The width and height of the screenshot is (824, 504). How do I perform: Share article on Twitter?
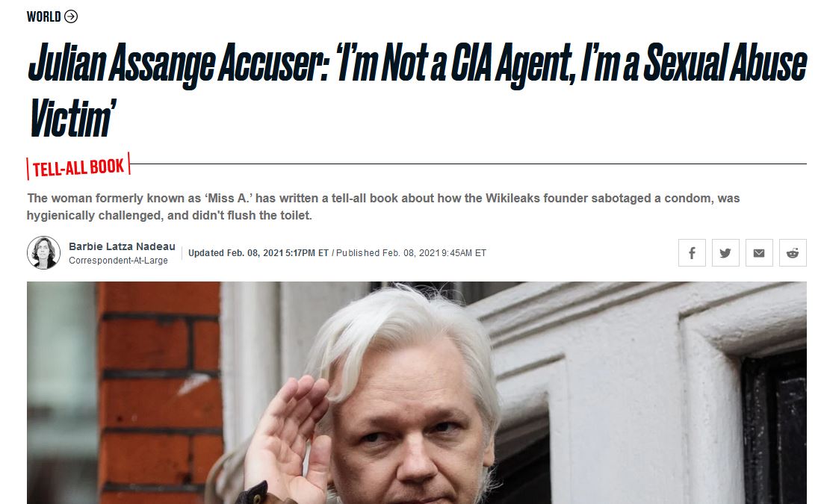click(x=725, y=253)
